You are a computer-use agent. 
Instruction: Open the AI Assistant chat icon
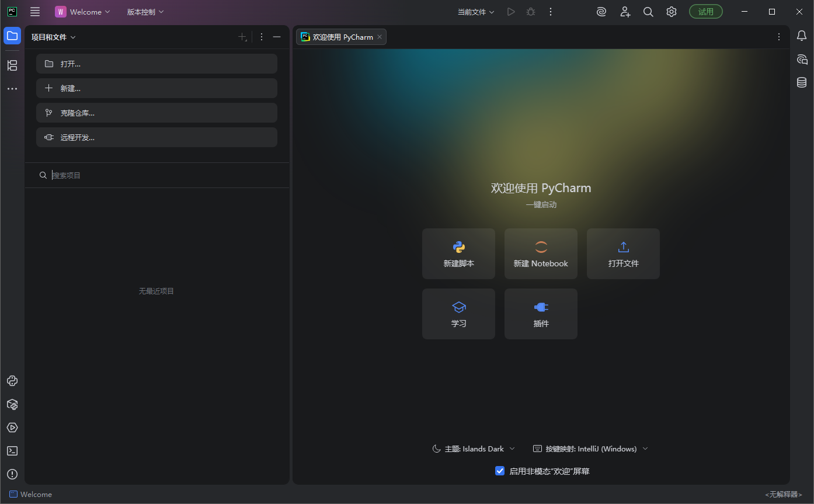tap(601, 11)
